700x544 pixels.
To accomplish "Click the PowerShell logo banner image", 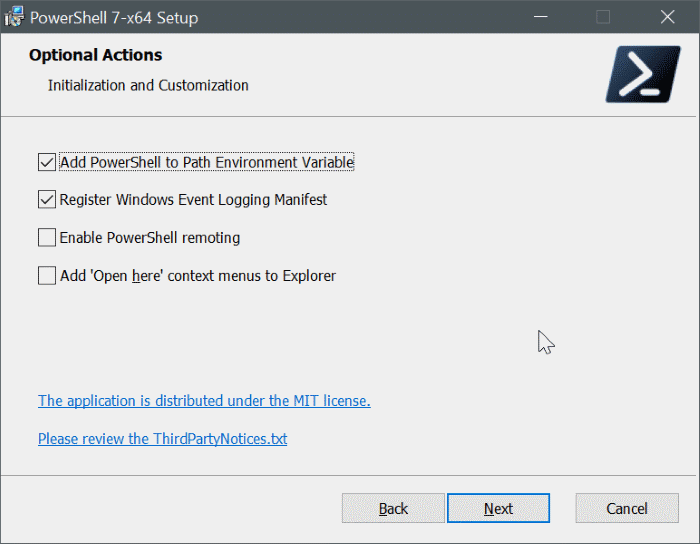I will coord(643,74).
